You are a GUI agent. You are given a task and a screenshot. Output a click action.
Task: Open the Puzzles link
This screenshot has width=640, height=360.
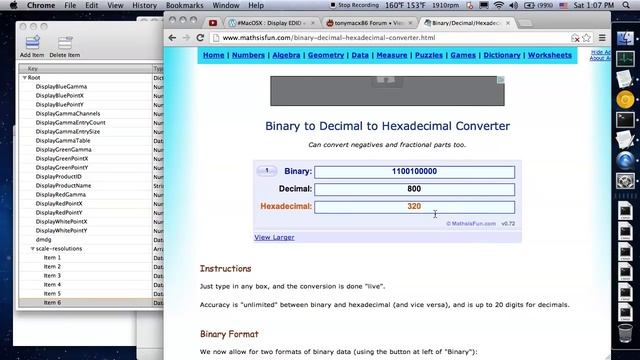pyautogui.click(x=429, y=55)
